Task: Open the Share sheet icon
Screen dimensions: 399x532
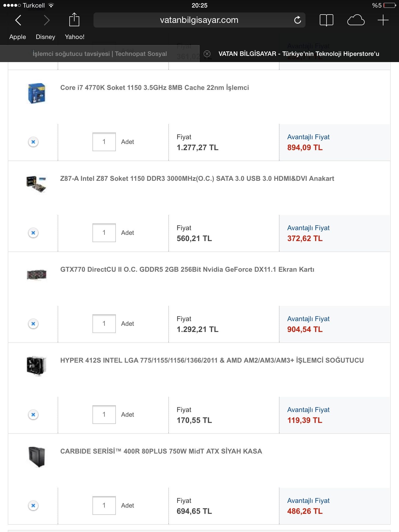Action: click(74, 20)
